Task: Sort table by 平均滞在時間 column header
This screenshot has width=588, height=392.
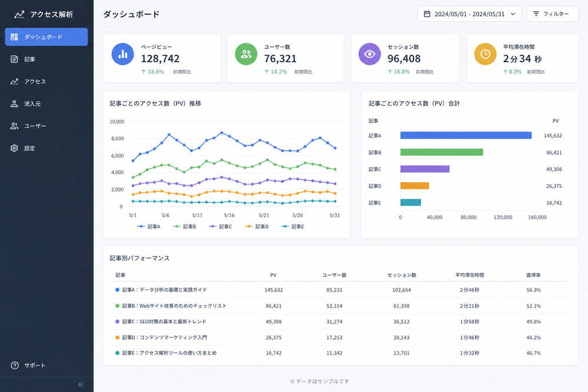Action: point(469,275)
